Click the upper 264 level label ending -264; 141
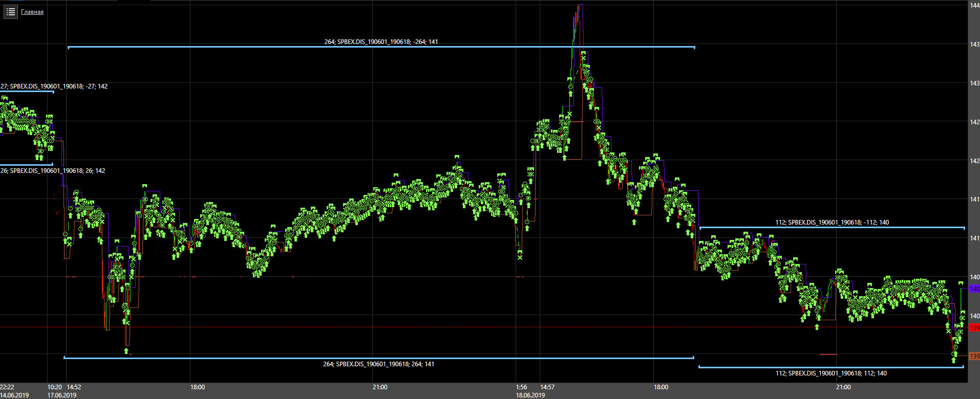This screenshot has height=399, width=980. pos(381,42)
